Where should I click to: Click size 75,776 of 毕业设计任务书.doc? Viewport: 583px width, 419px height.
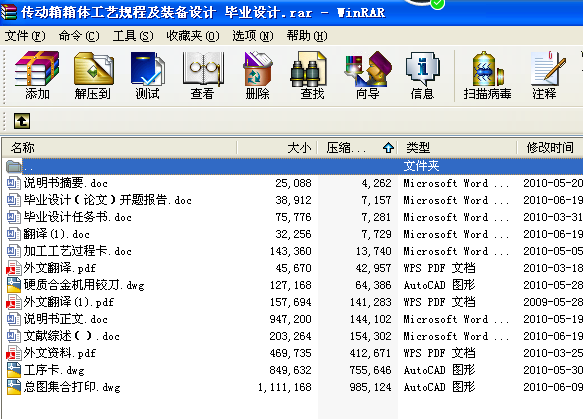294,217
